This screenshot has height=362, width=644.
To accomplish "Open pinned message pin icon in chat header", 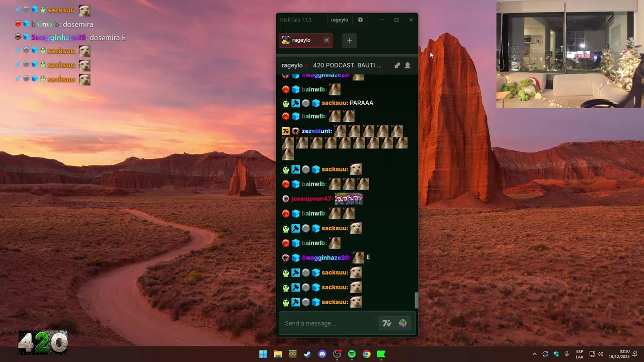I will (x=397, y=65).
